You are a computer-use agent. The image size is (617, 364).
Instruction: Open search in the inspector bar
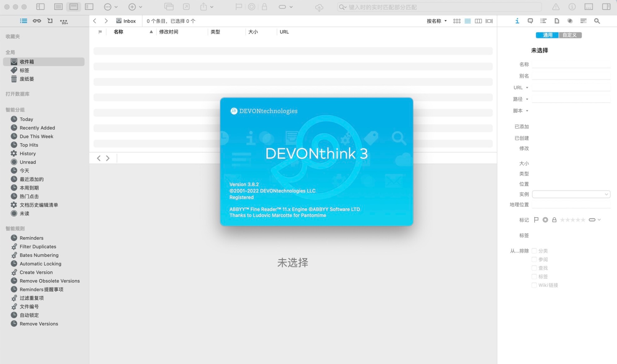597,21
